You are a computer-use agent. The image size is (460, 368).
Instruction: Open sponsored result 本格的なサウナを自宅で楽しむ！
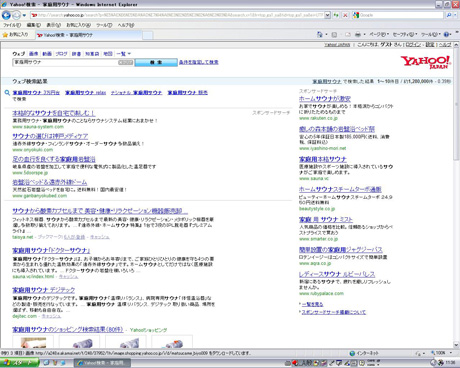pos(54,113)
